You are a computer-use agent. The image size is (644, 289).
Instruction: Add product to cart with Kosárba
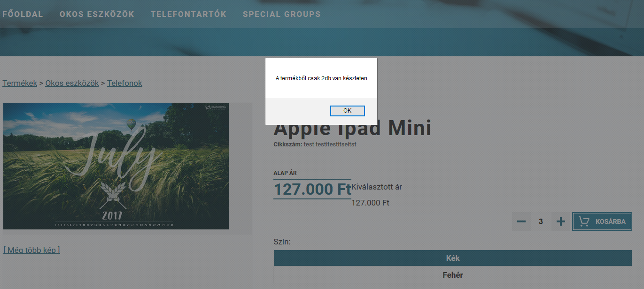pos(602,221)
